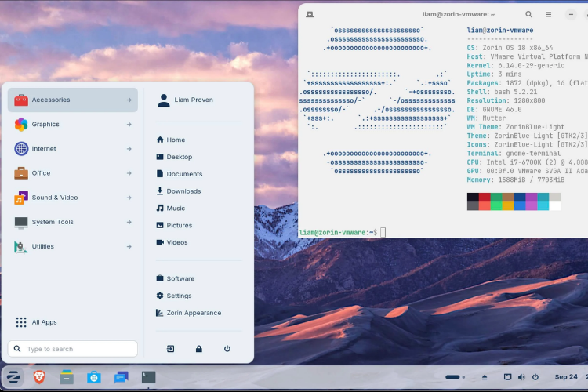The width and height of the screenshot is (588, 392).
Task: Open the Documents folder link
Action: [180, 174]
